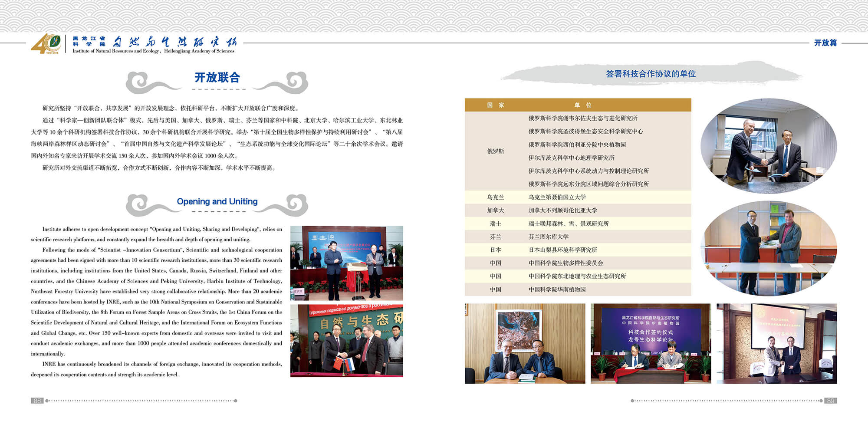Viewport: 868px width, 434px height.
Task: Click 乌克兰第聂伯国立大学 cell
Action: pyautogui.click(x=557, y=197)
